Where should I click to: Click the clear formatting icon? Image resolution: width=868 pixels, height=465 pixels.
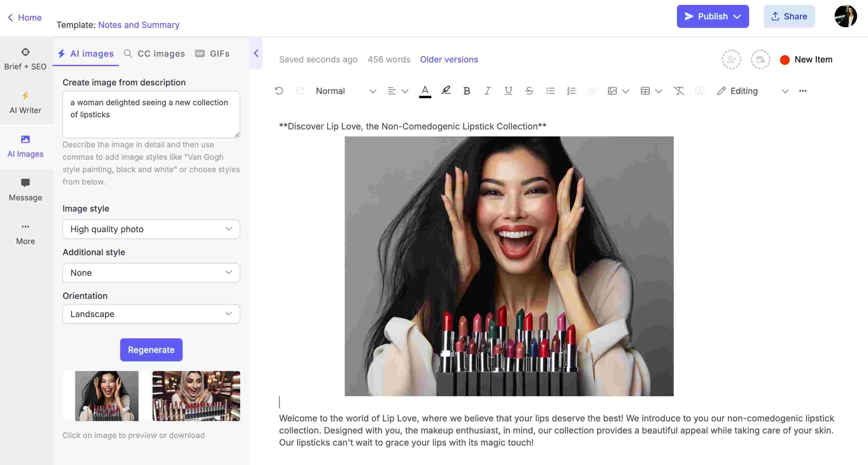(x=679, y=91)
